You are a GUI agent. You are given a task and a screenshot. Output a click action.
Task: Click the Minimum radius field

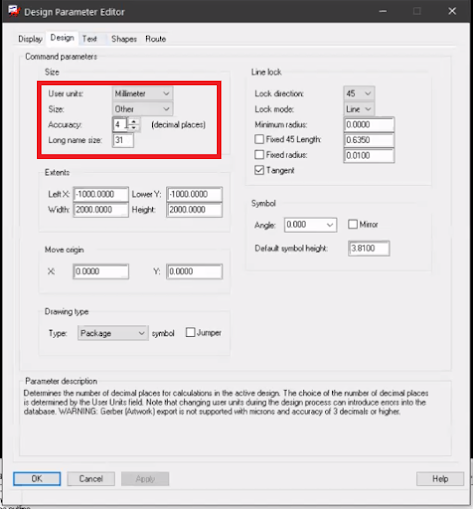point(369,125)
